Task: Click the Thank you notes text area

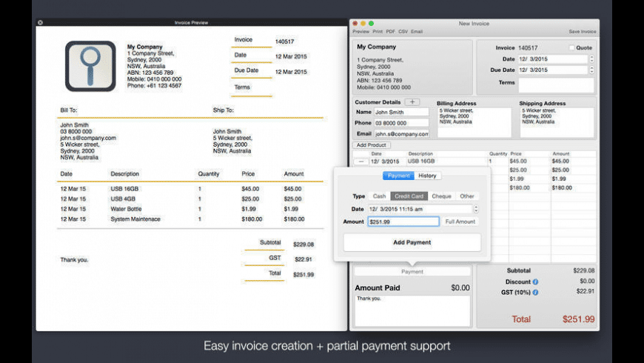Action: [412, 311]
